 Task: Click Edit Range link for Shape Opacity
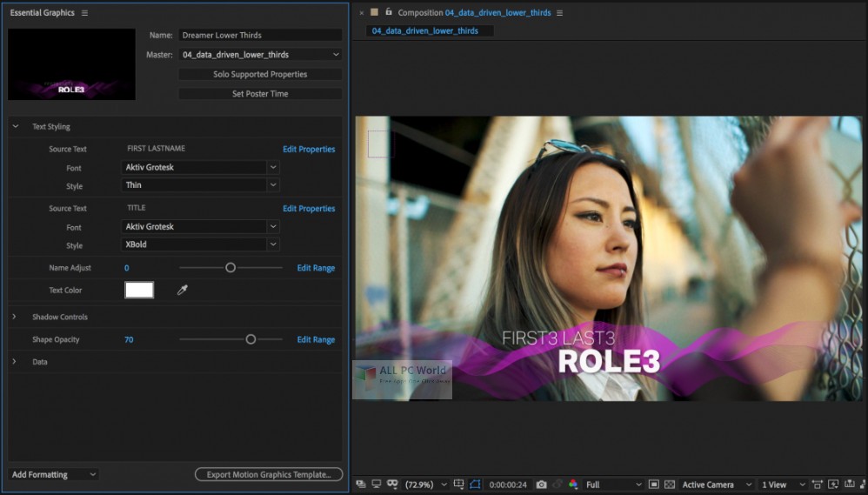coord(316,340)
